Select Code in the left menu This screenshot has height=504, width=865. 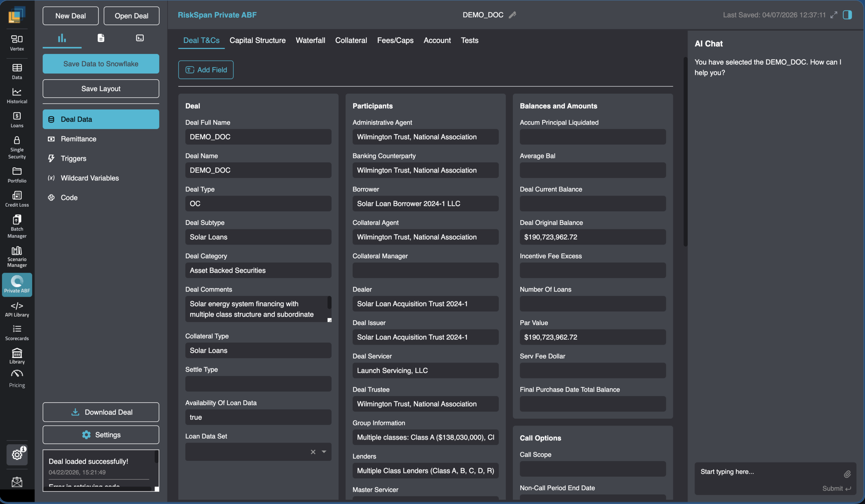click(x=101, y=197)
